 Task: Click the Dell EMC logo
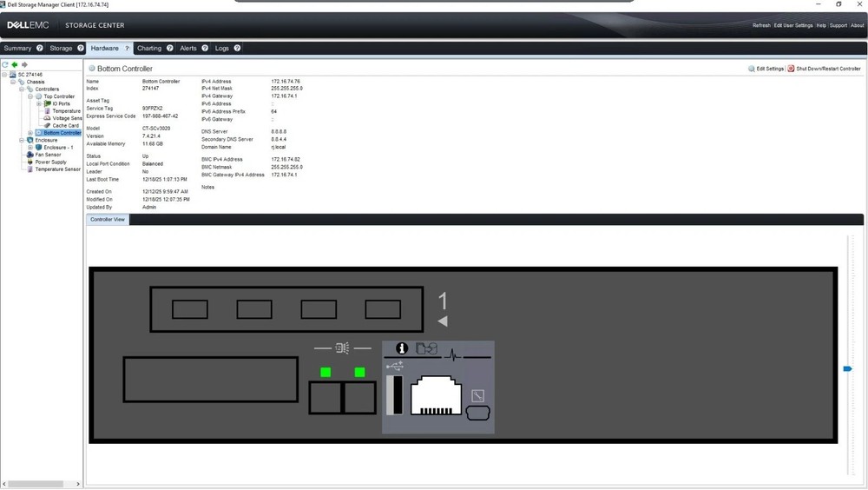click(28, 25)
